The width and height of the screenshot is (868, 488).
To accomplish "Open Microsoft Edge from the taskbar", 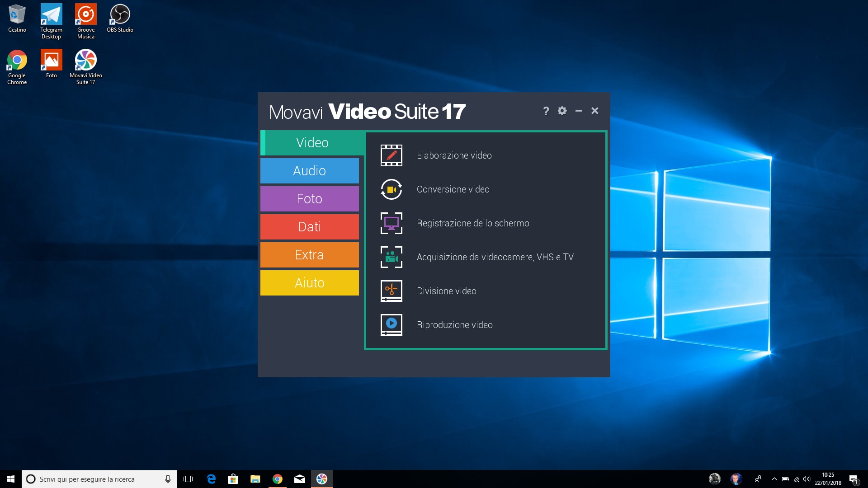I will coord(211,479).
